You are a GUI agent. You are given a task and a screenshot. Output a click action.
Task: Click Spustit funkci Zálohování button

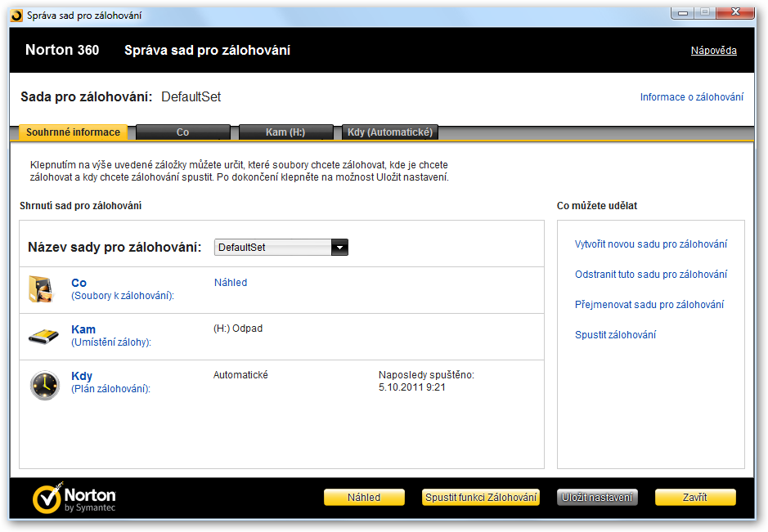coord(481,497)
